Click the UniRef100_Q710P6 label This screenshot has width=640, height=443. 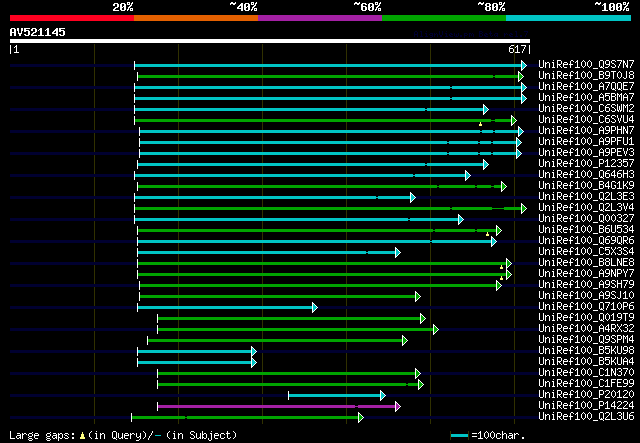586,307
